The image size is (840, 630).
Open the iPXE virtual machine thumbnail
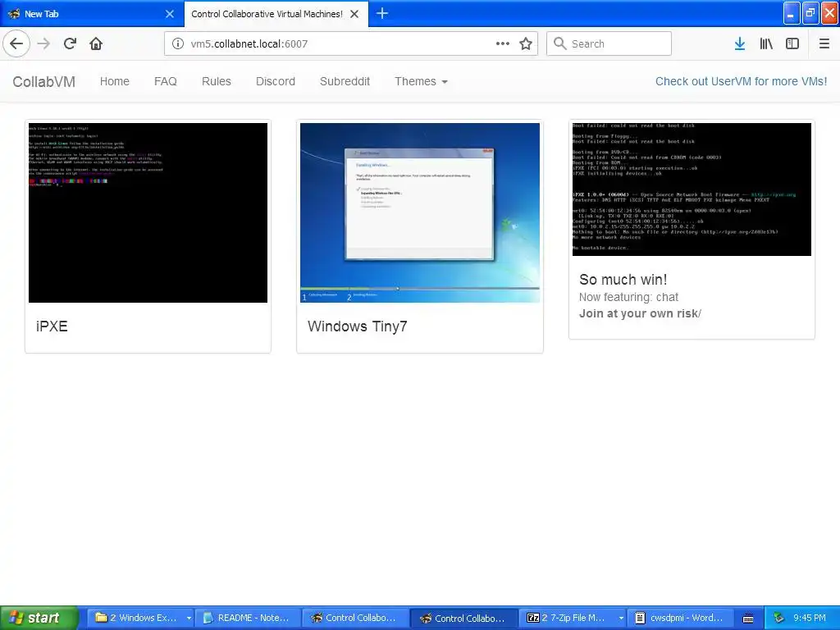148,212
